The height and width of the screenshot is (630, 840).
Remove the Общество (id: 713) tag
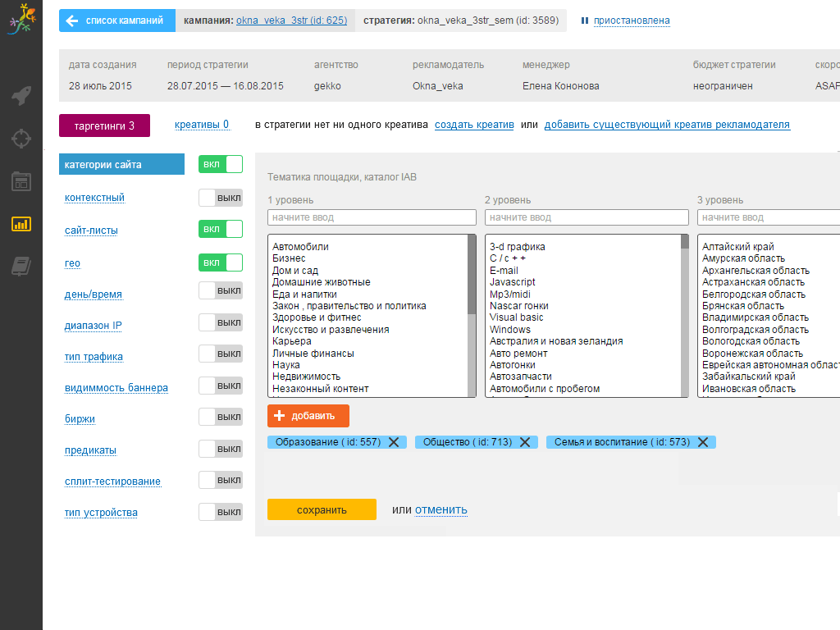[525, 442]
